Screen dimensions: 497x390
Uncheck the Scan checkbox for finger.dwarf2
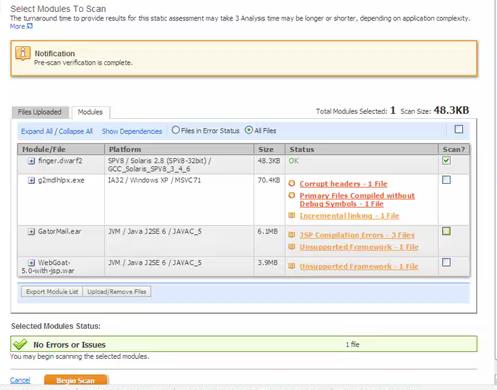446,160
